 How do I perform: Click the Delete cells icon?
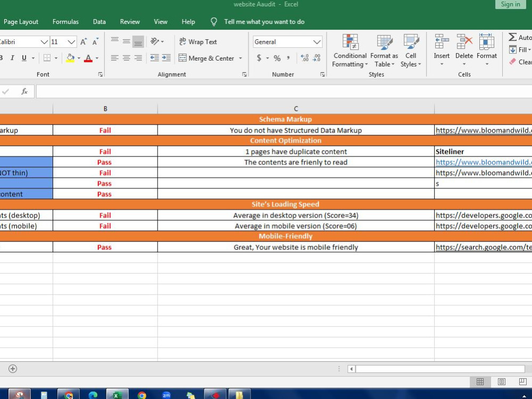click(464, 41)
